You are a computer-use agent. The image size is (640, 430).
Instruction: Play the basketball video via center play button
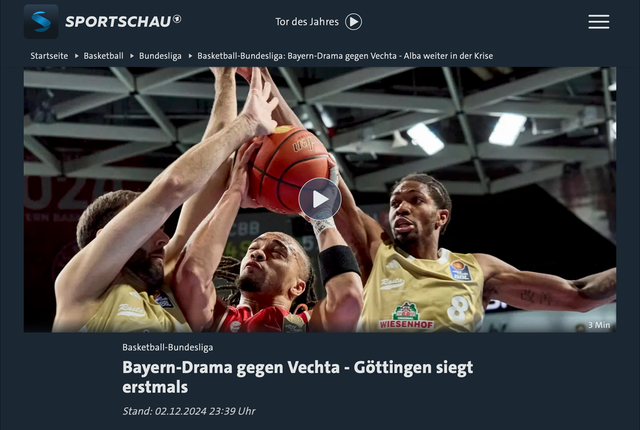pyautogui.click(x=320, y=199)
